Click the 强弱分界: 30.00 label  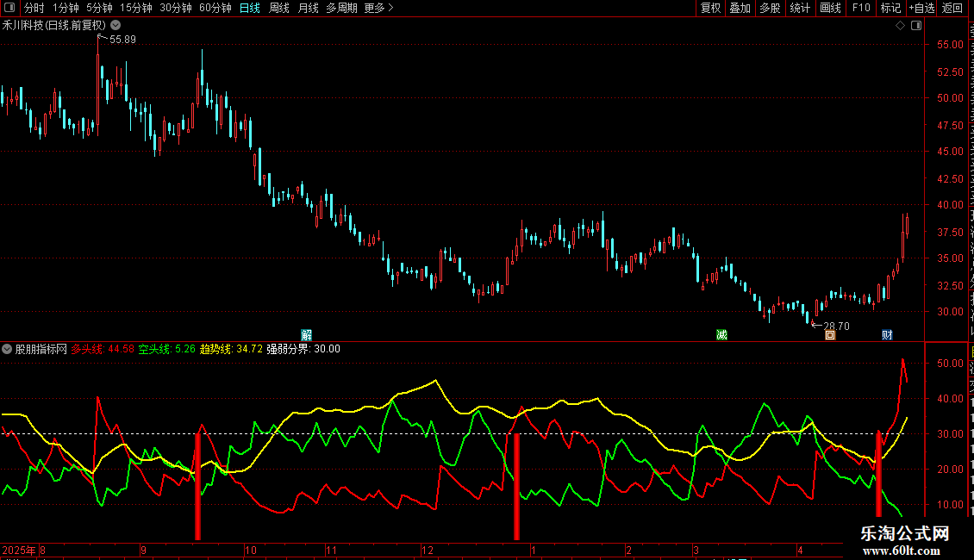pos(303,349)
